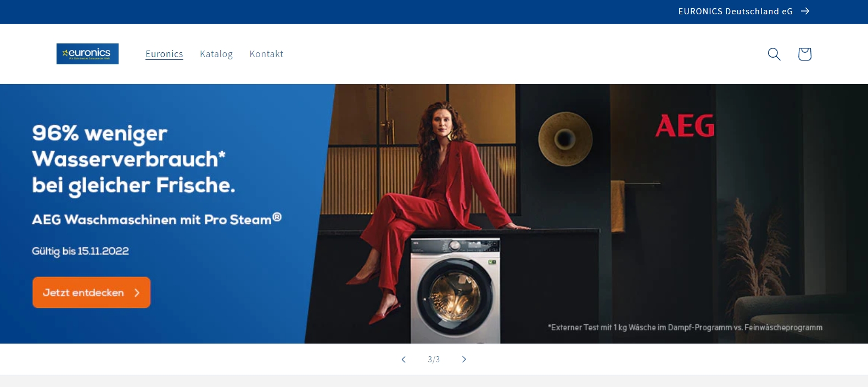Click the 'Externer Test' footnote text
The image size is (868, 387).
685,328
